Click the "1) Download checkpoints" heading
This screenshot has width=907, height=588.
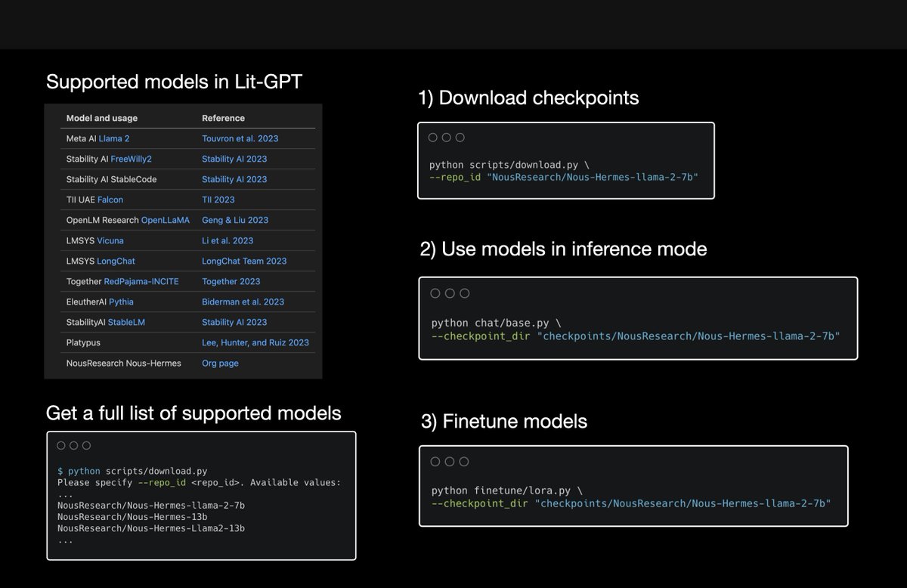(528, 97)
